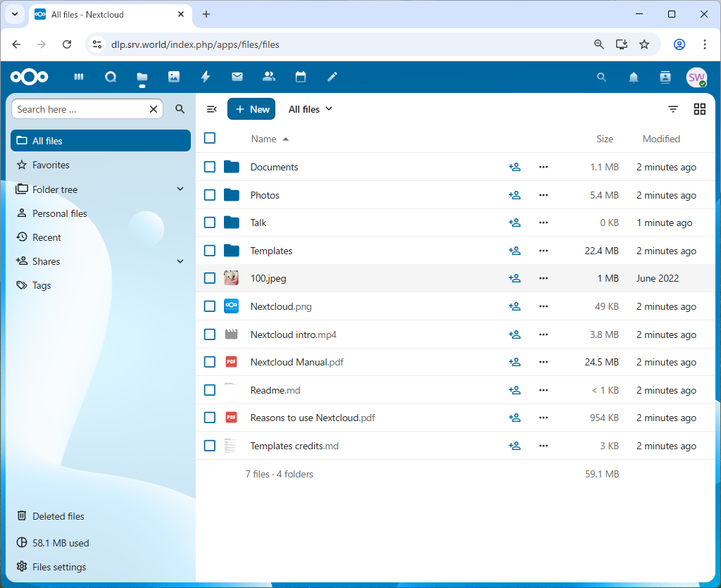This screenshot has height=588, width=721.
Task: Click the sidebar search magnifier icon
Action: 180,109
